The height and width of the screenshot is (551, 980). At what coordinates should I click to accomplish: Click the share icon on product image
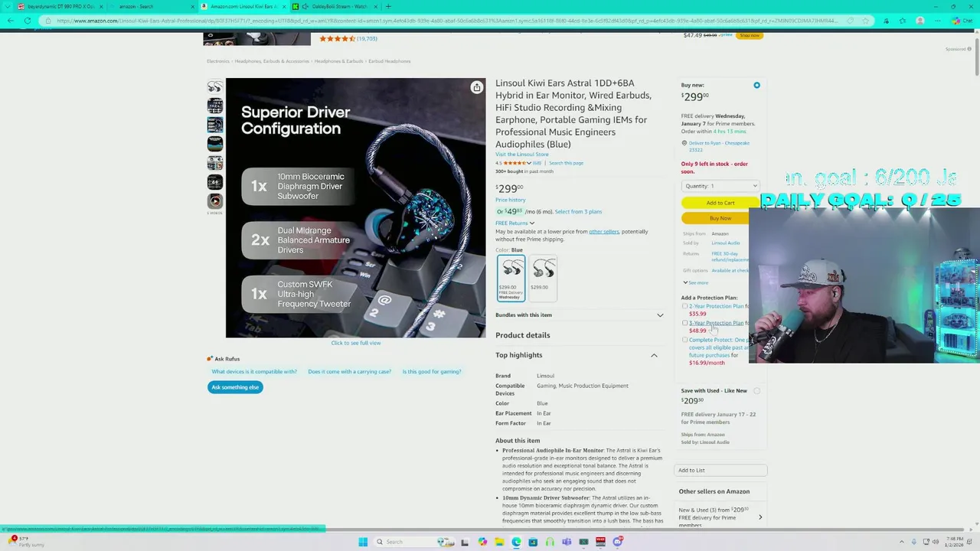[476, 87]
